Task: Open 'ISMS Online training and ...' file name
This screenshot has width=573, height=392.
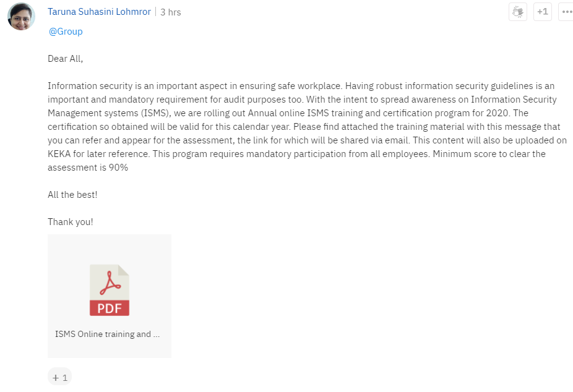Action: click(x=108, y=334)
